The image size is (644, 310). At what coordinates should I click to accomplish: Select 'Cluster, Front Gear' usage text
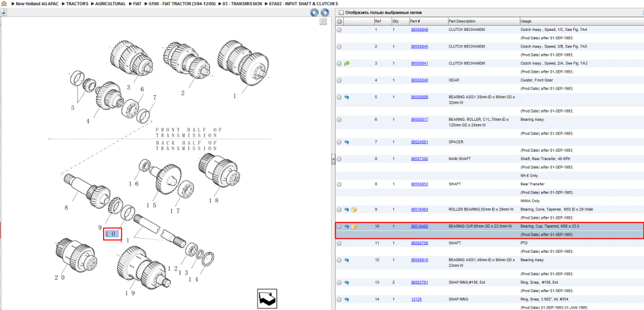coord(536,80)
